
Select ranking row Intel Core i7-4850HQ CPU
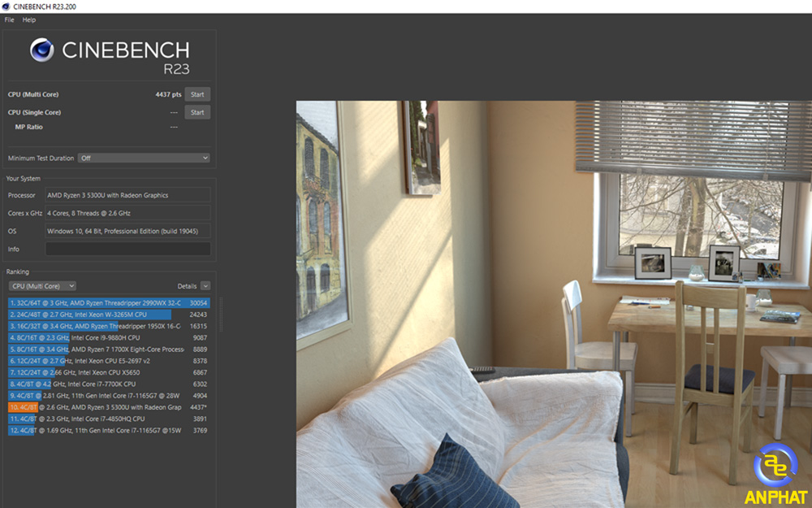point(109,419)
